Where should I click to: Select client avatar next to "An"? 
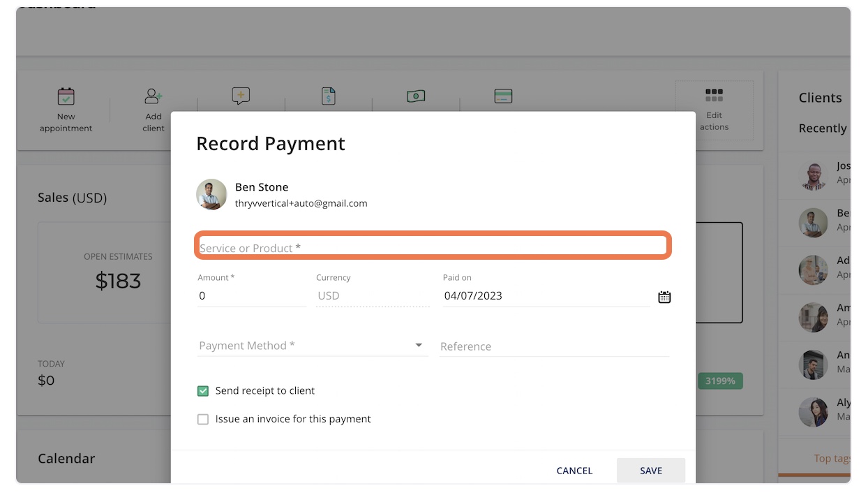pos(813,365)
